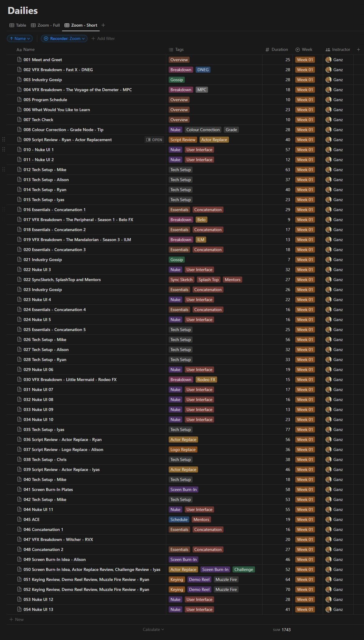Click the page icon beside 001 Meet and Greet
The image size is (364, 640).
pyautogui.click(x=19, y=60)
